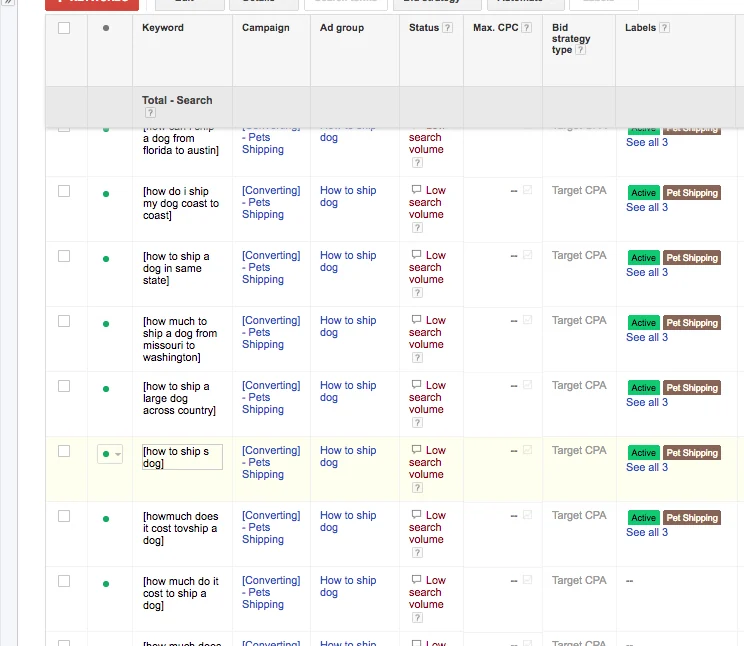Edit keyword field '[how to ship s dog]'

[x=182, y=457]
